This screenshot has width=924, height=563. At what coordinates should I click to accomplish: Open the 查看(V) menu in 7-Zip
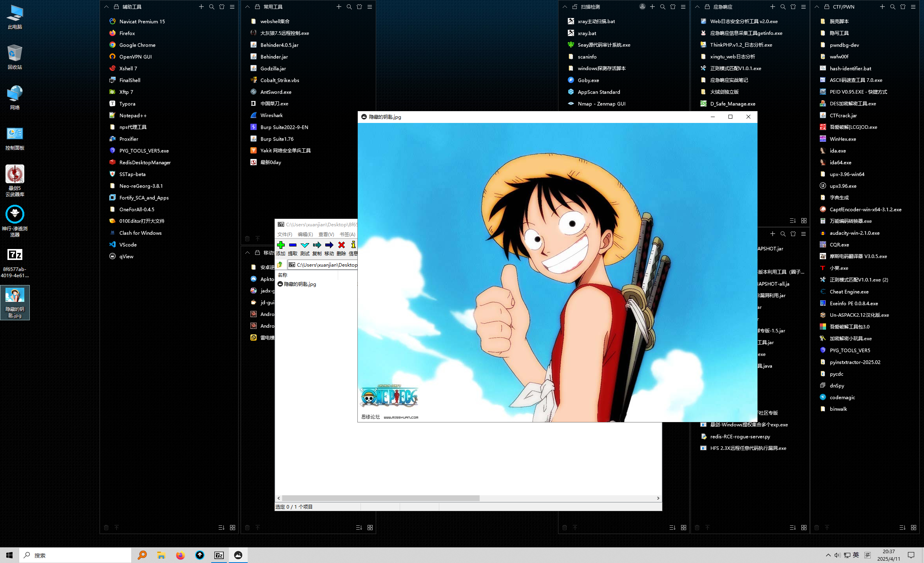pos(326,235)
